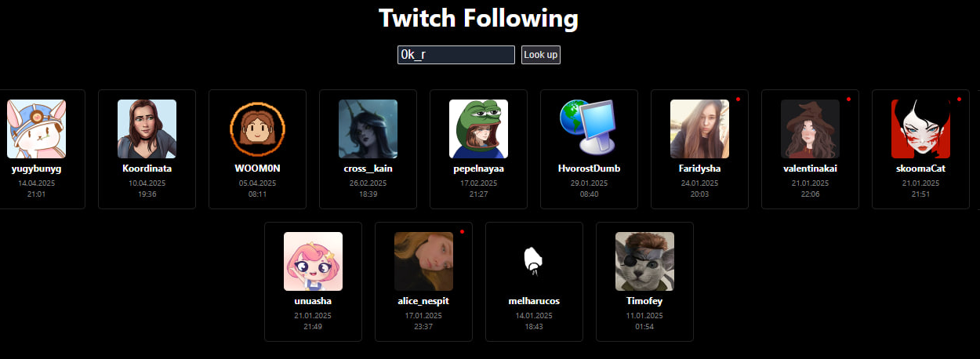Click HvorostDumb's globe and monitor icon
The height and width of the screenshot is (359, 980).
[x=589, y=129]
